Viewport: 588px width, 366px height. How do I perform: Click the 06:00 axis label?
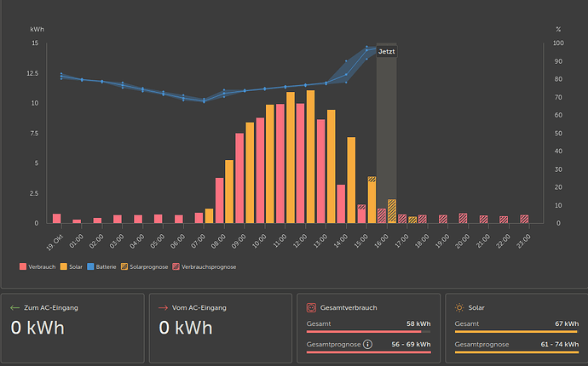[x=178, y=241]
